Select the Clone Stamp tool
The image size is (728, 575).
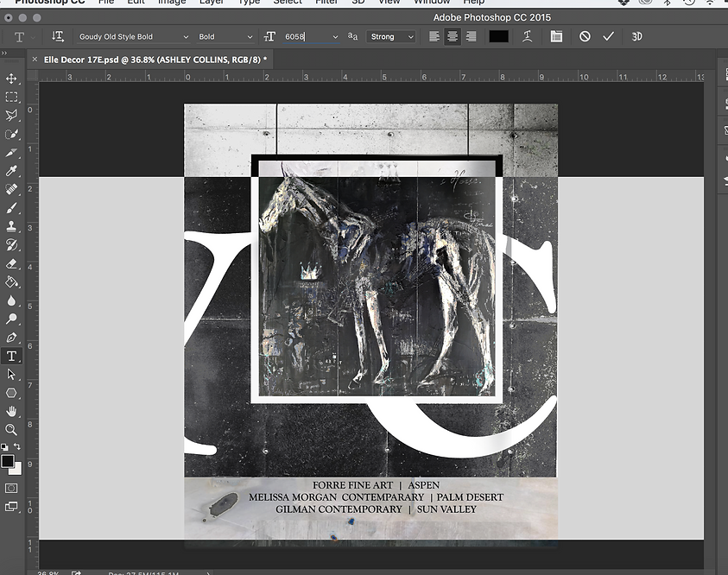click(12, 227)
